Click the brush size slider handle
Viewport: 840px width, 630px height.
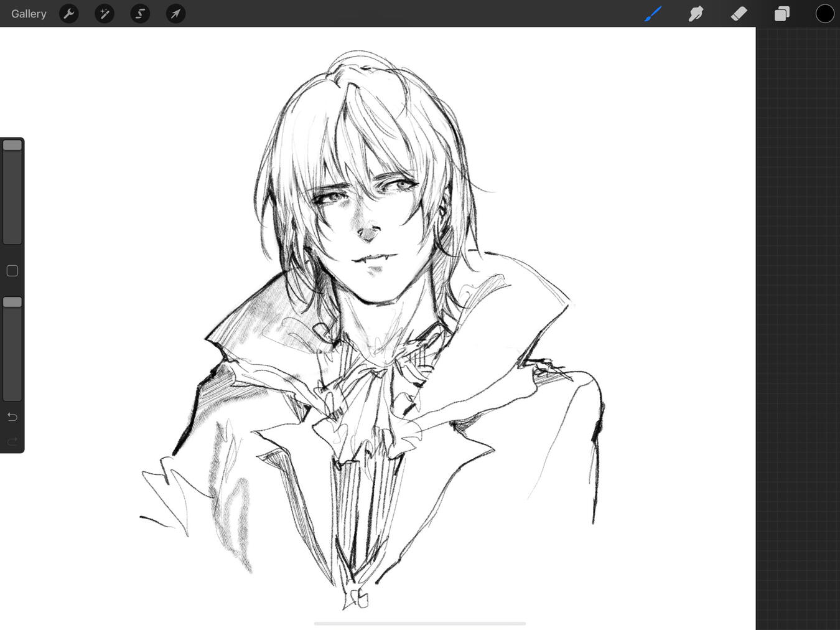12,146
